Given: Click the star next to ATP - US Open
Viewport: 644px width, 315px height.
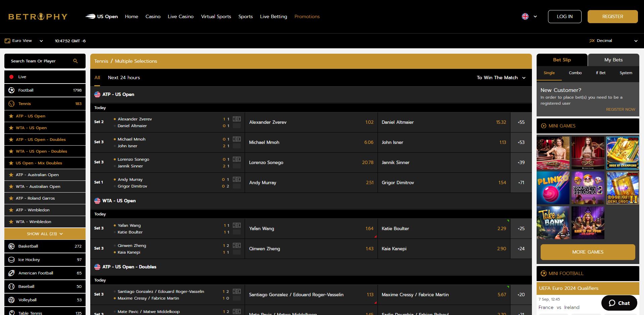Looking at the screenshot, I should click(11, 116).
